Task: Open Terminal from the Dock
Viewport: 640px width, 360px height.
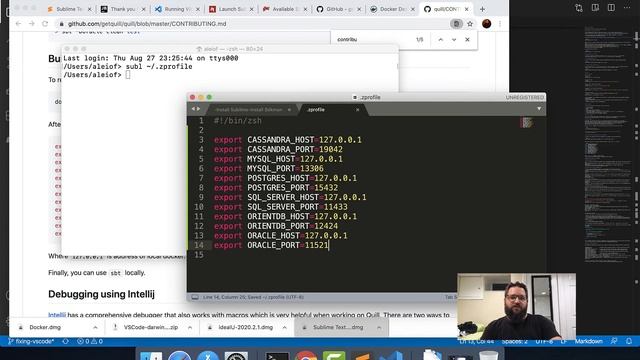Action: pos(277,356)
